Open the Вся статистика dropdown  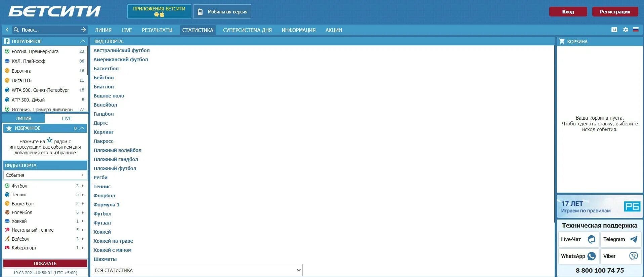pyautogui.click(x=198, y=270)
